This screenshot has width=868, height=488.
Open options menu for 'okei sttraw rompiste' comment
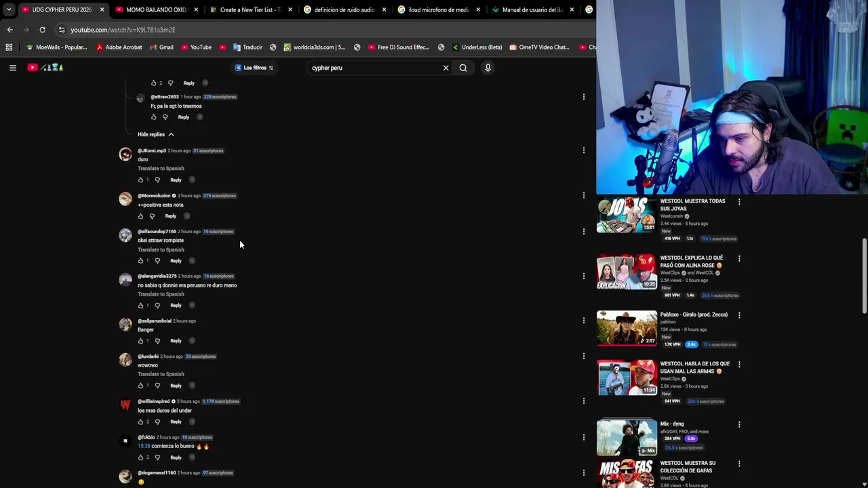(x=583, y=232)
